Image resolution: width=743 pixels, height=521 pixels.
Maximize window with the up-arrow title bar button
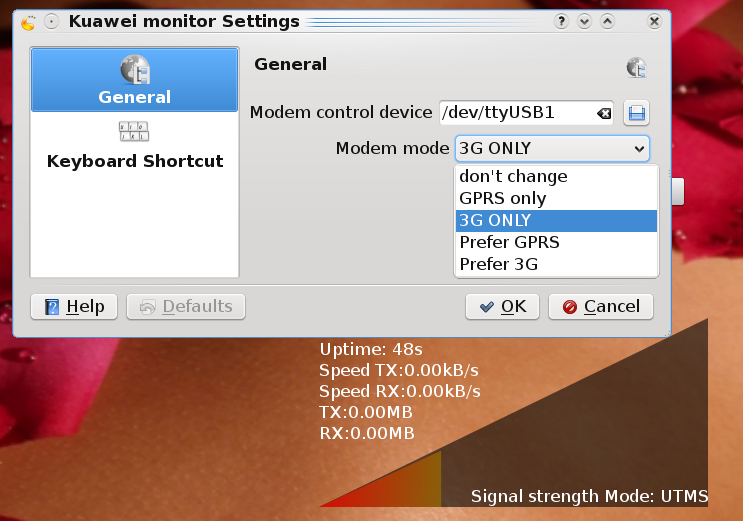click(607, 21)
